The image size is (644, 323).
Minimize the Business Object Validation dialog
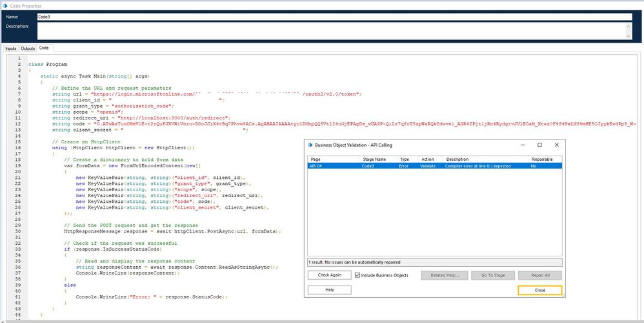pos(523,145)
